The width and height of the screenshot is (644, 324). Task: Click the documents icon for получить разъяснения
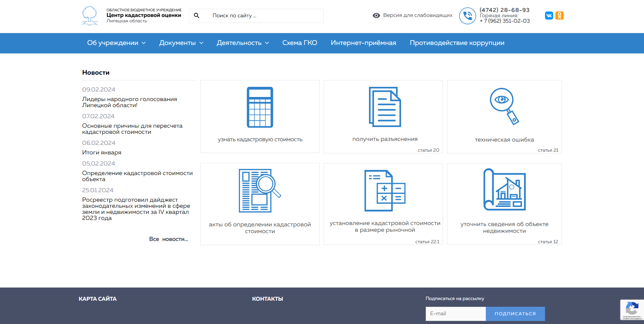pyautogui.click(x=385, y=107)
